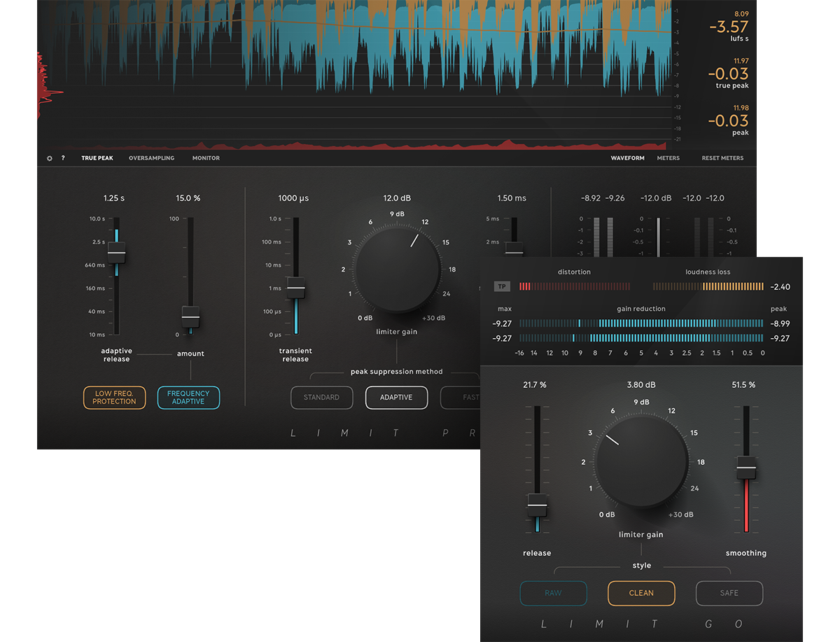
Task: Toggle the TP true peak badge in Limit Go
Action: click(502, 286)
